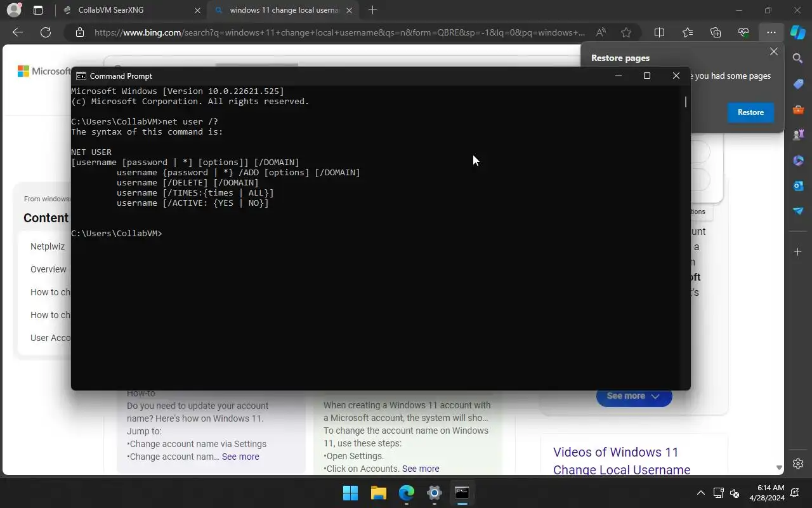812x508 pixels.
Task: Open Browser essentials heart icon
Action: click(743, 32)
